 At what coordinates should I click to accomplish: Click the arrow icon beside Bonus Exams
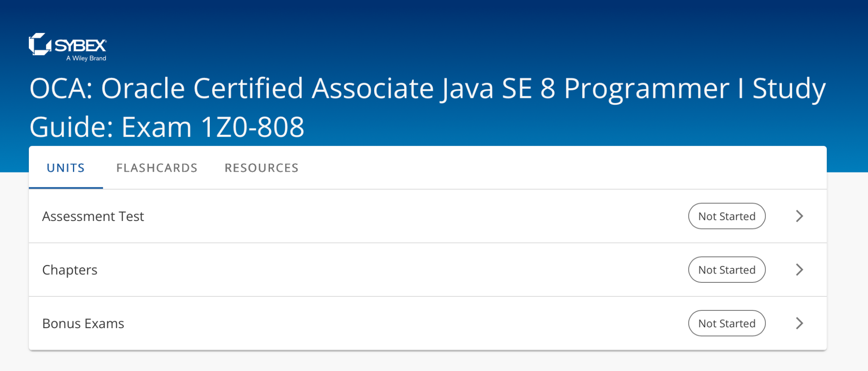[800, 324]
